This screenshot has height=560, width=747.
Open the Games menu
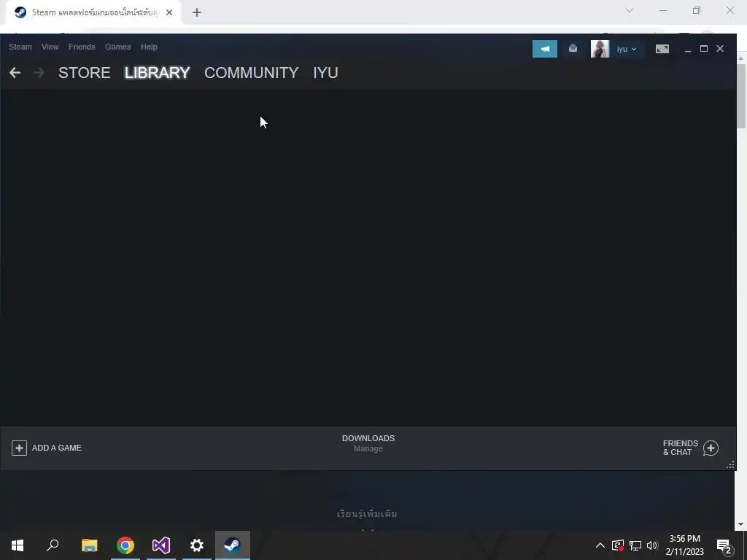pyautogui.click(x=117, y=47)
